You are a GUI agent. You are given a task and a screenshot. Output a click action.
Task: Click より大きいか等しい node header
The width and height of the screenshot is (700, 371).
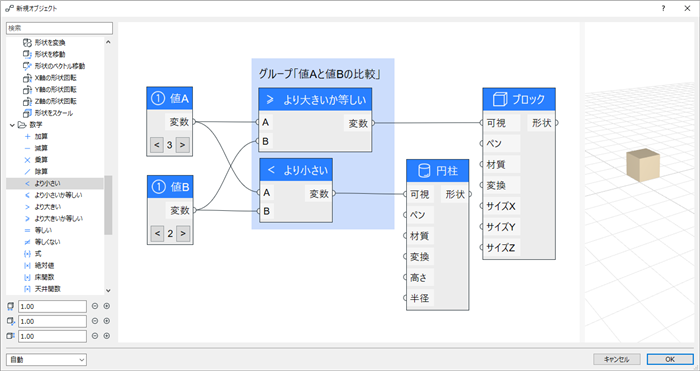tap(315, 100)
